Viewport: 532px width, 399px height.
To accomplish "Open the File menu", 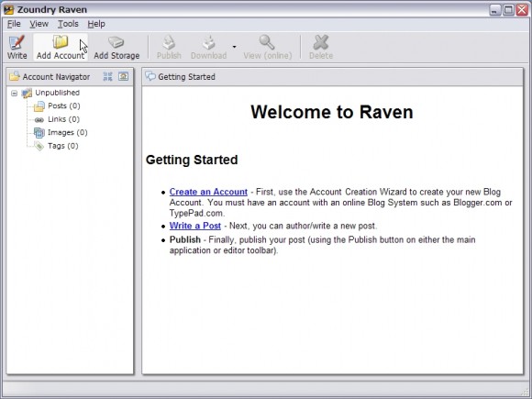I will (14, 24).
